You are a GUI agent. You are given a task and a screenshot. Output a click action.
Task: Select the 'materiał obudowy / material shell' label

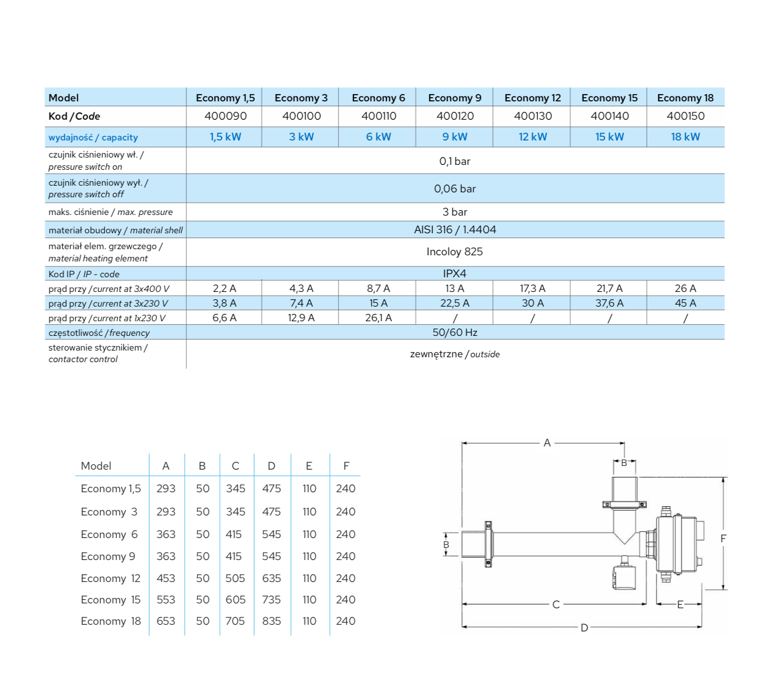(115, 230)
